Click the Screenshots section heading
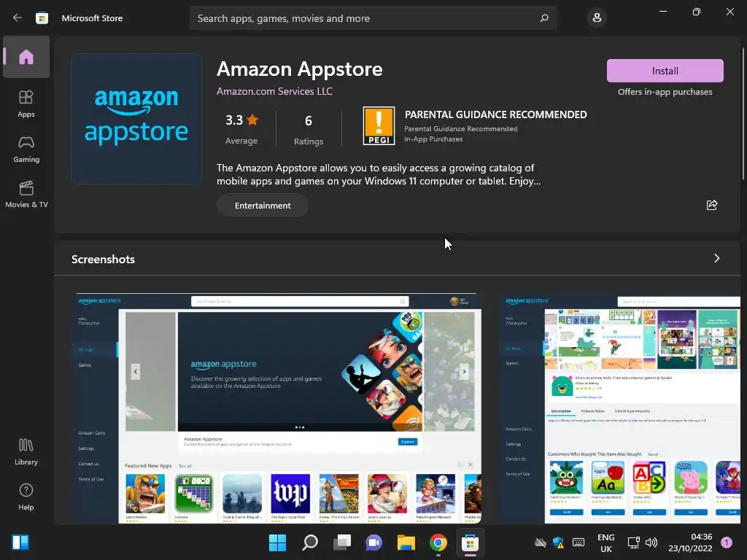 point(103,259)
